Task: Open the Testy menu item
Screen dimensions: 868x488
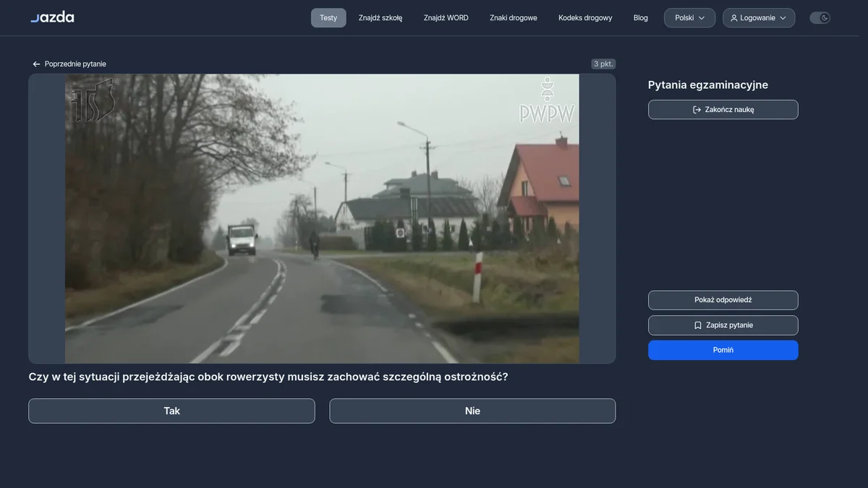Action: pos(328,18)
